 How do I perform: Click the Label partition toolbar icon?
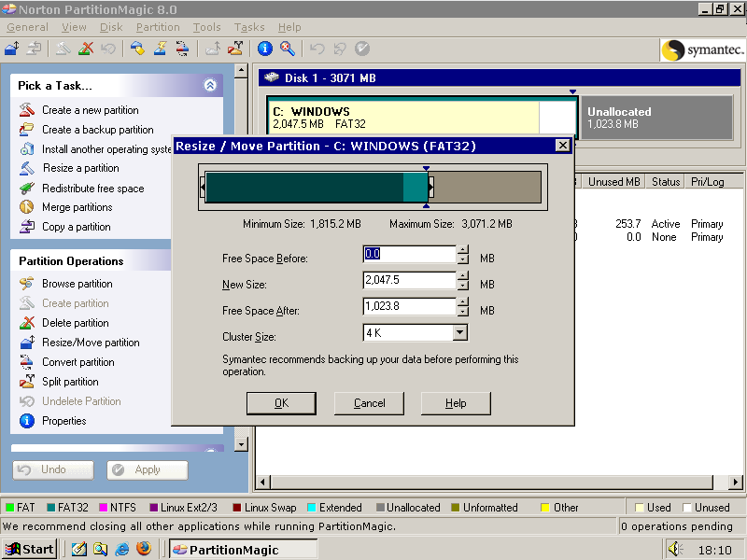137,49
